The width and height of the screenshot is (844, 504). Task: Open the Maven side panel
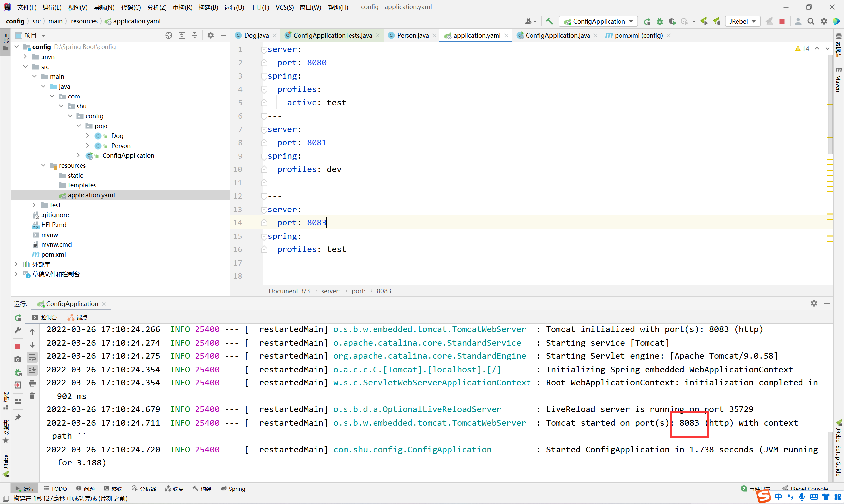pos(838,79)
